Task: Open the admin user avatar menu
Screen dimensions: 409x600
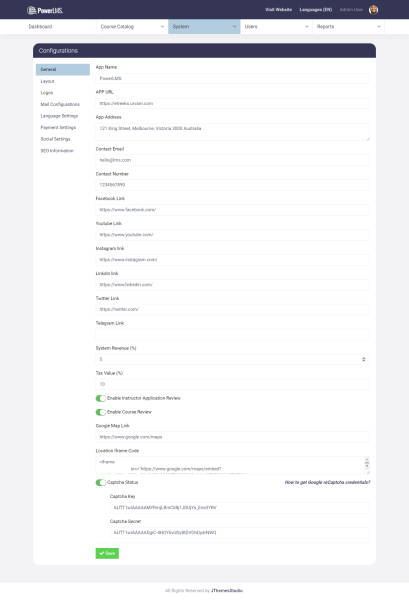Action: [373, 10]
